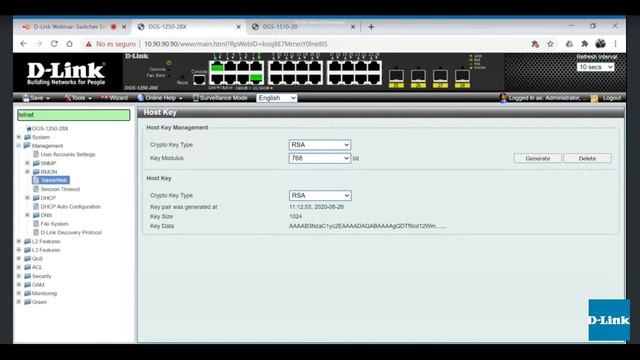
Task: Click the telnet search field
Action: point(73,115)
